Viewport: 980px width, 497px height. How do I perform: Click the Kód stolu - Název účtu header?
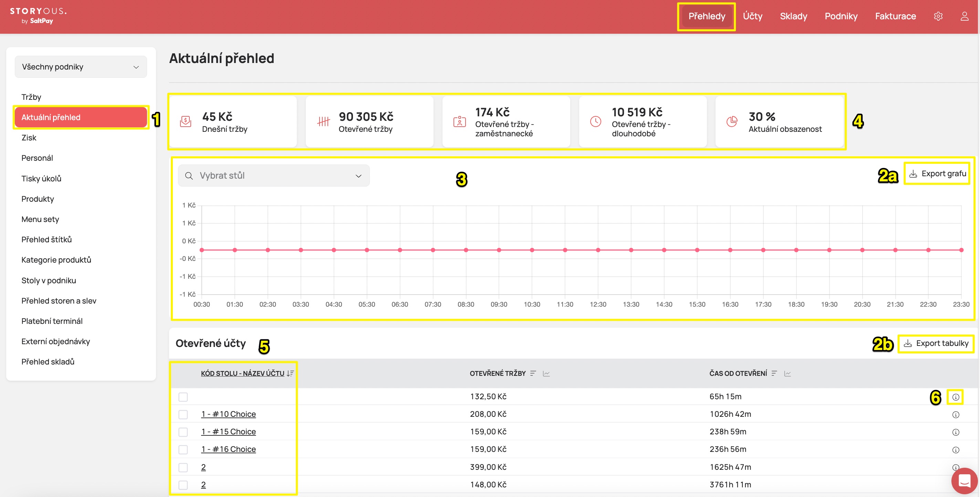[x=243, y=373]
